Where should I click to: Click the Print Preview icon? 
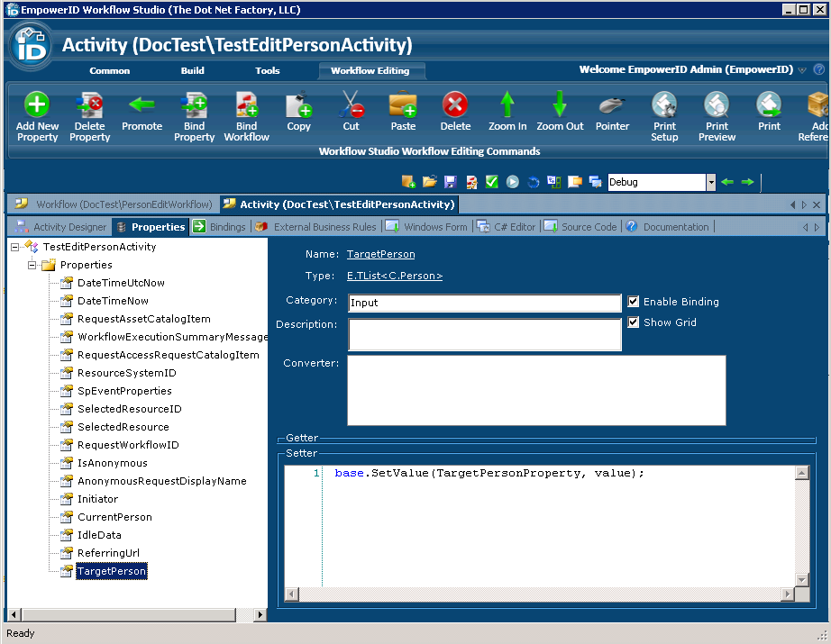tap(717, 105)
